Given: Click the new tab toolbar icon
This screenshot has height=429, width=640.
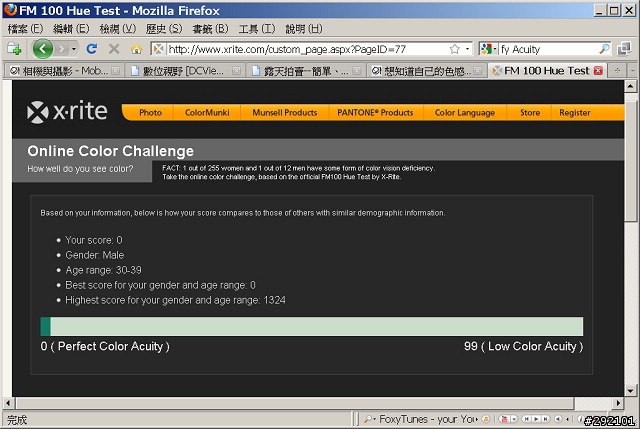Looking at the screenshot, I should click(14, 49).
